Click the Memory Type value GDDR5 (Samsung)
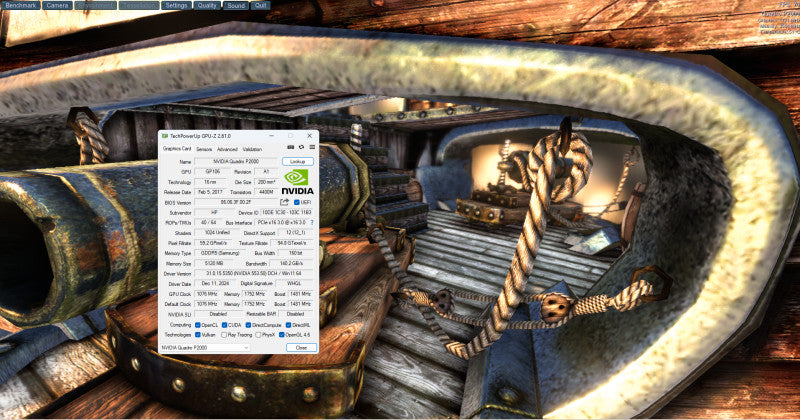Viewport: 800px width, 420px height. click(220, 253)
